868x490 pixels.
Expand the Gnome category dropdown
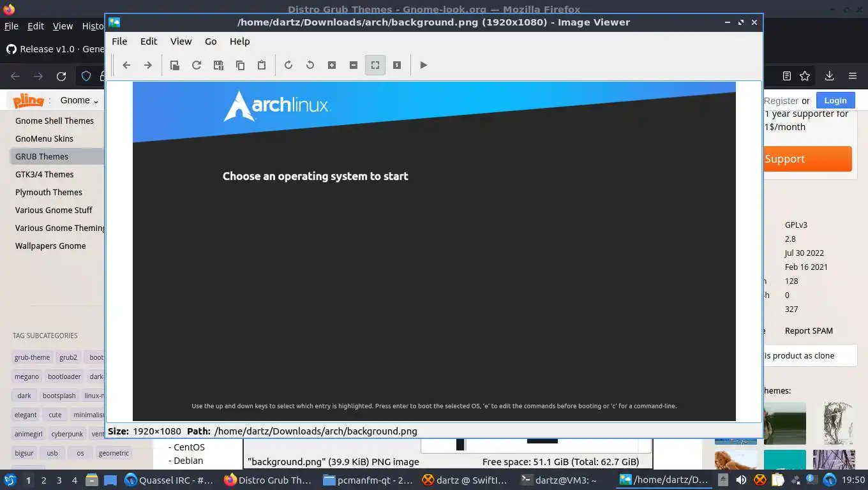click(x=80, y=100)
